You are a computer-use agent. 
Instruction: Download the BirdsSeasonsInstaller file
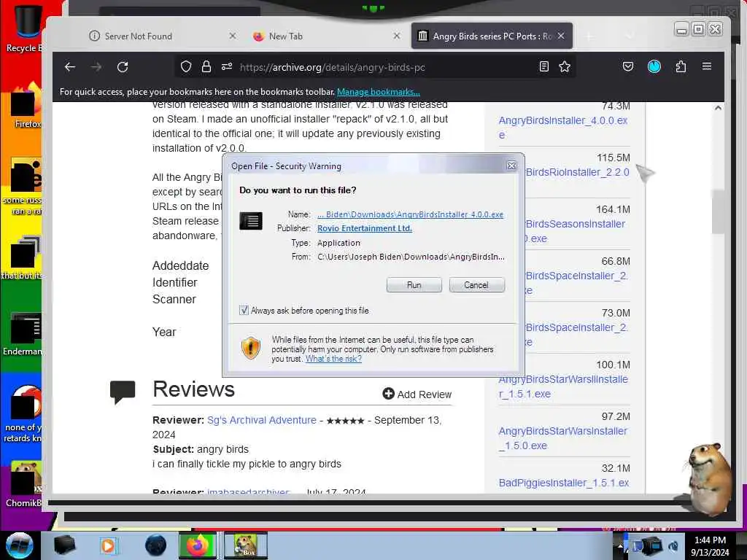(x=575, y=231)
